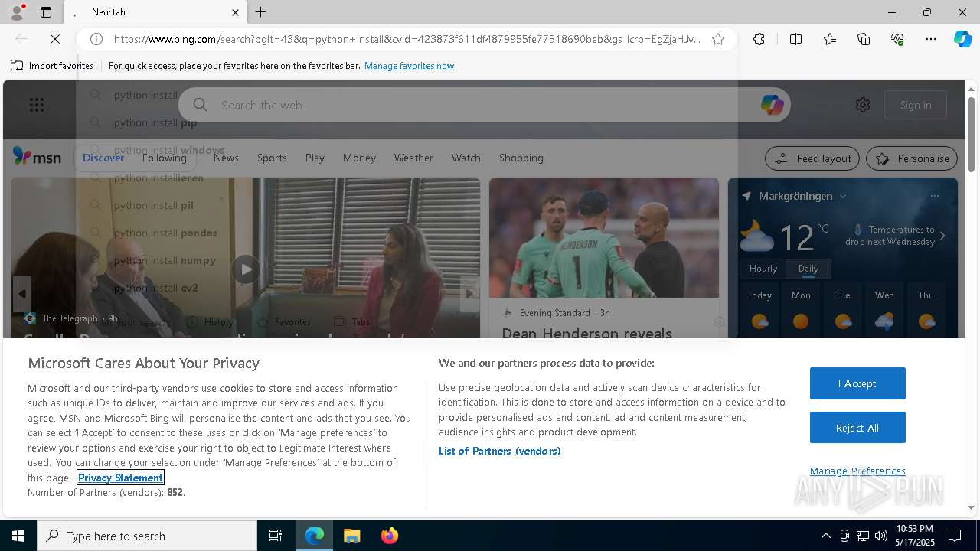Open the MSN apps grid icon
This screenshot has height=551, width=980.
point(37,105)
